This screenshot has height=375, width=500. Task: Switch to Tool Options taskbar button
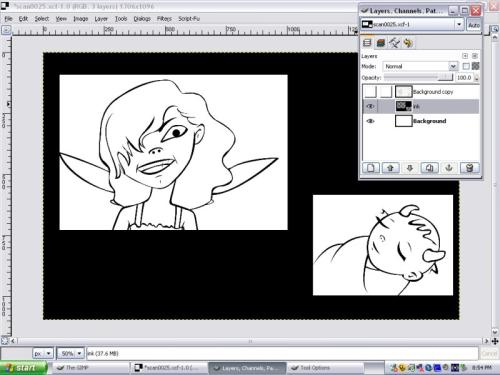(325, 368)
